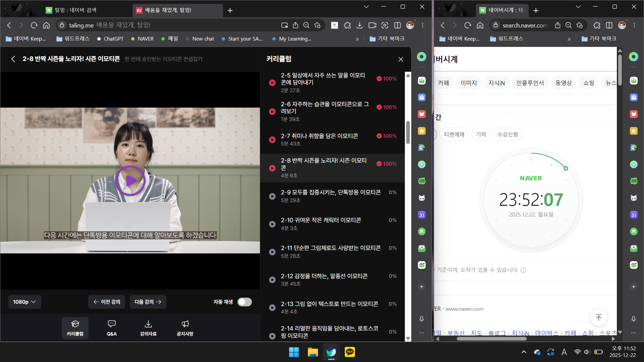Close the 커리큘럼 panel with X

click(400, 59)
